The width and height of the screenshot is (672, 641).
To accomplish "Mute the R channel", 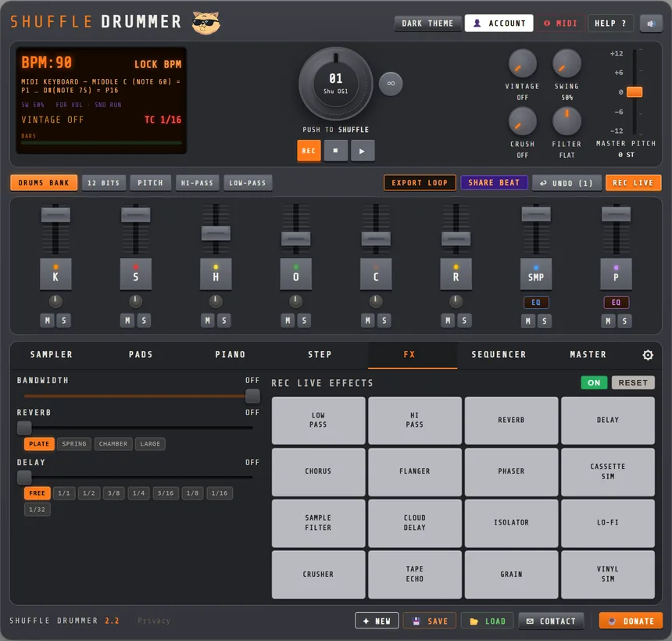I will tap(448, 320).
